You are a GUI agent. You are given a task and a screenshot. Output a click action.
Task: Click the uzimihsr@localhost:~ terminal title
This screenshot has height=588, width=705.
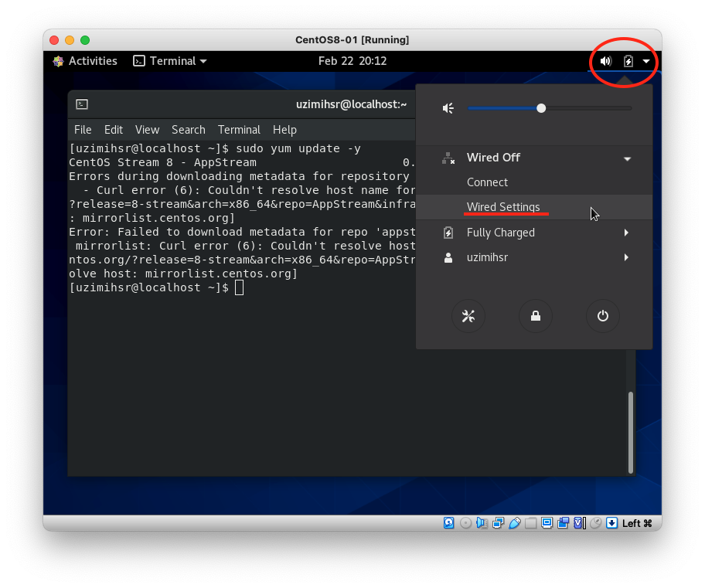(351, 104)
